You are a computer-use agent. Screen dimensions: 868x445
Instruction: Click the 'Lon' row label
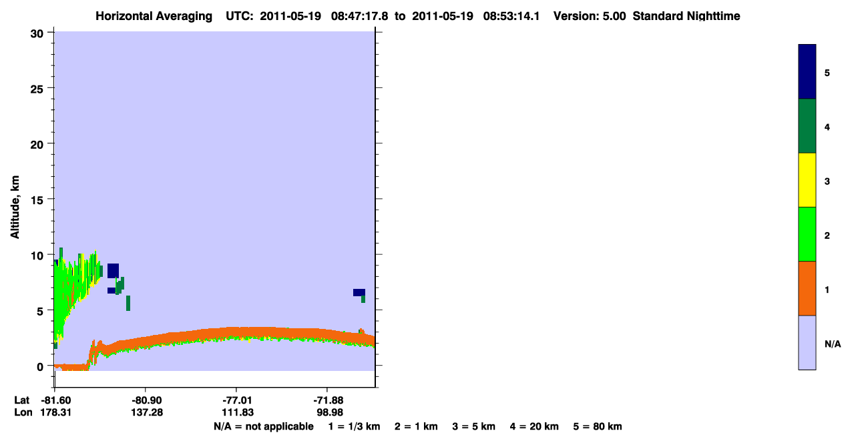click(22, 413)
